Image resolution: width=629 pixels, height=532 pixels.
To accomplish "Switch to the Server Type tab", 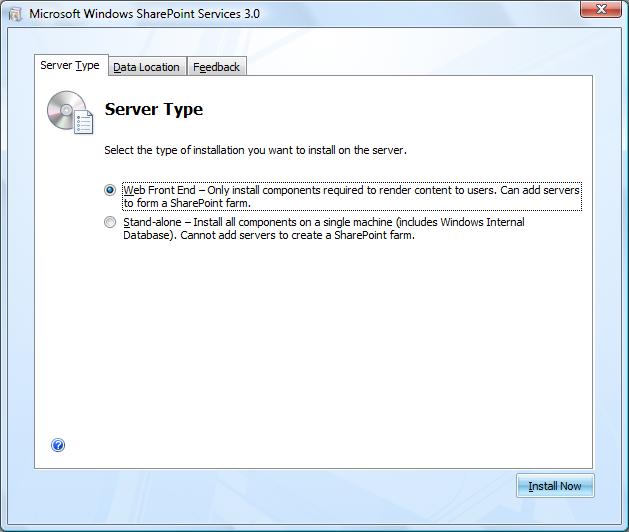I will pyautogui.click(x=70, y=65).
